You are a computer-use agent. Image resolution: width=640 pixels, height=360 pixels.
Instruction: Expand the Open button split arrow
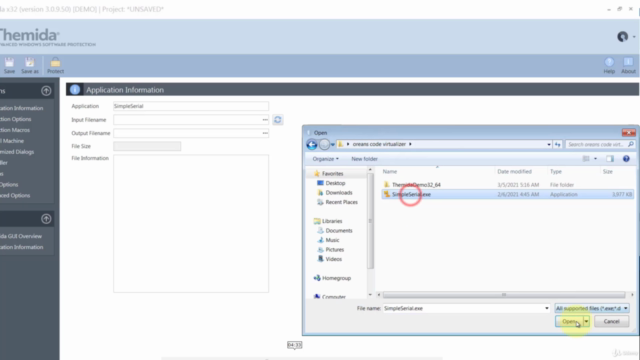click(x=586, y=322)
